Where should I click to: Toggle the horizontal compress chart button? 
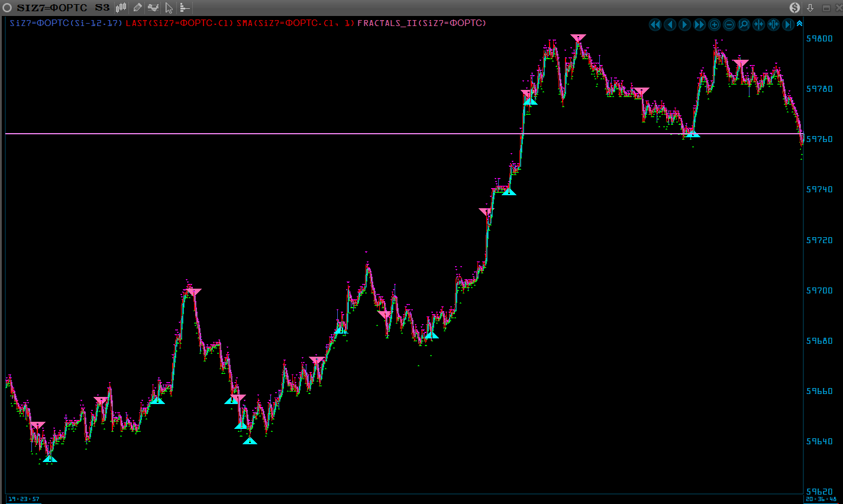point(758,24)
